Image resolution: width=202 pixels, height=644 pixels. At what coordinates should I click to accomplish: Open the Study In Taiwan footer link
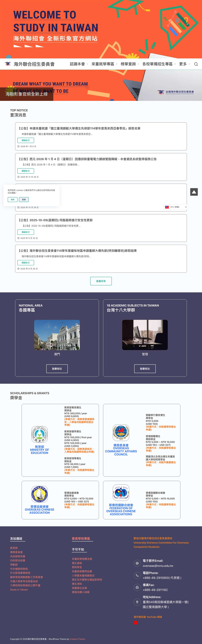(x=19, y=590)
